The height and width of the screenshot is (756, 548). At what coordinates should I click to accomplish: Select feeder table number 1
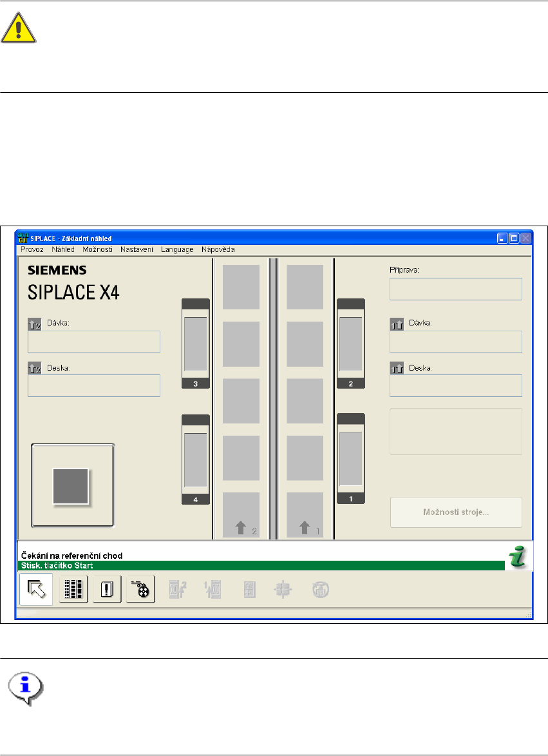350,458
